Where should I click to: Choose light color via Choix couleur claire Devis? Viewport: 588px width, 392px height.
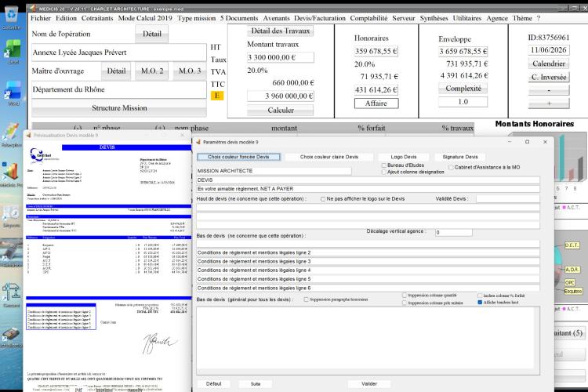[x=328, y=157]
